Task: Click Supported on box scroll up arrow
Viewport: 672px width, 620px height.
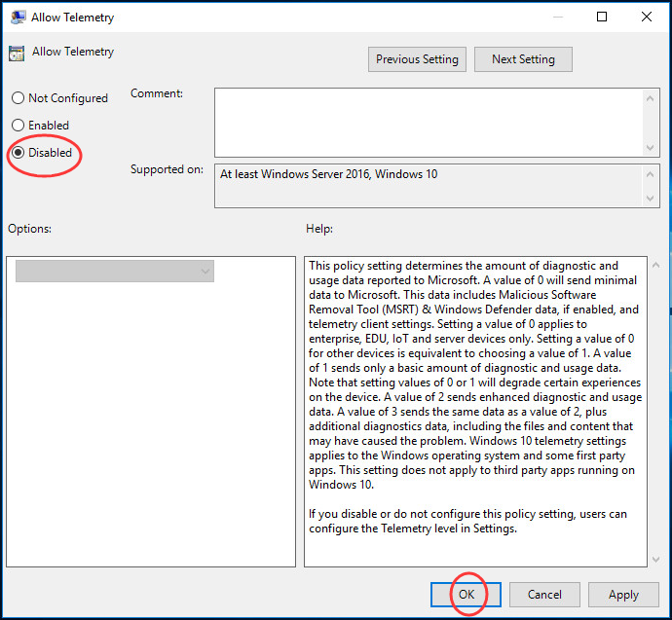Action: tap(651, 174)
